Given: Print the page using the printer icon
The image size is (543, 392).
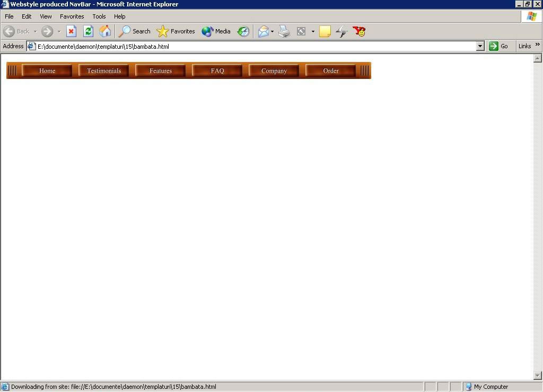Looking at the screenshot, I should click(284, 31).
